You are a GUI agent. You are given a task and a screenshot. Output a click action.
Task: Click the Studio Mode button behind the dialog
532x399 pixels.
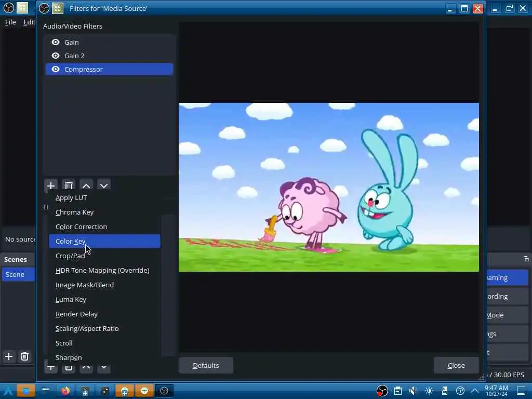[x=507, y=315]
